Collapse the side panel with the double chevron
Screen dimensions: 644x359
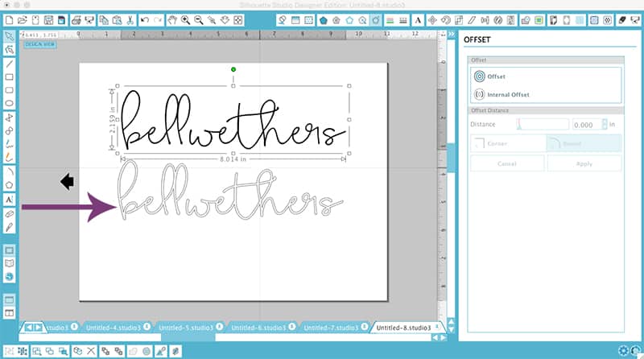452,34
